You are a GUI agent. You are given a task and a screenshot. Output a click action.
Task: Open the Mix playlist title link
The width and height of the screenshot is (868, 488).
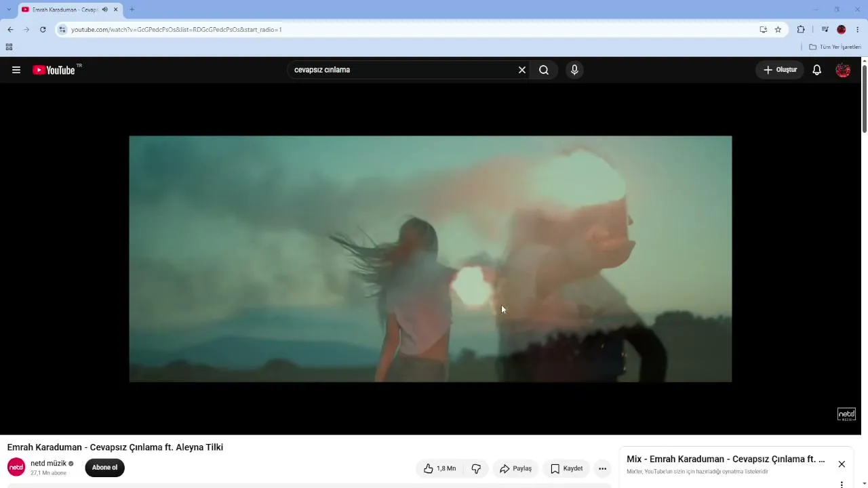(726, 460)
